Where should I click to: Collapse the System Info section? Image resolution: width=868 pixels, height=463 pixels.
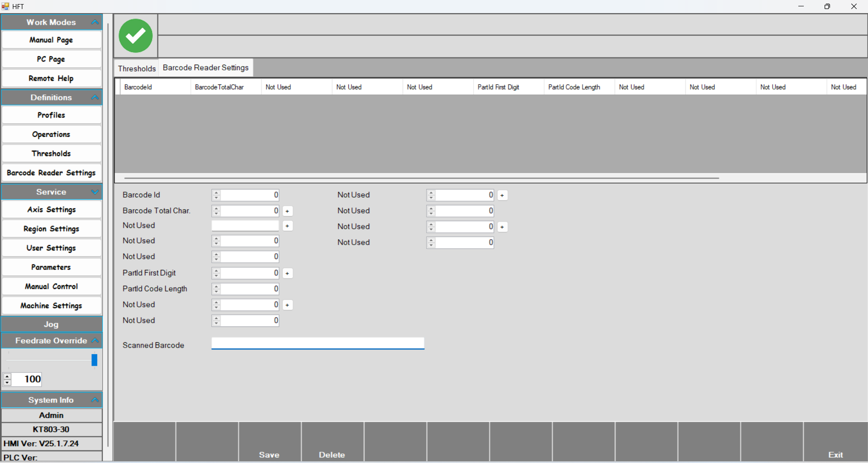95,400
